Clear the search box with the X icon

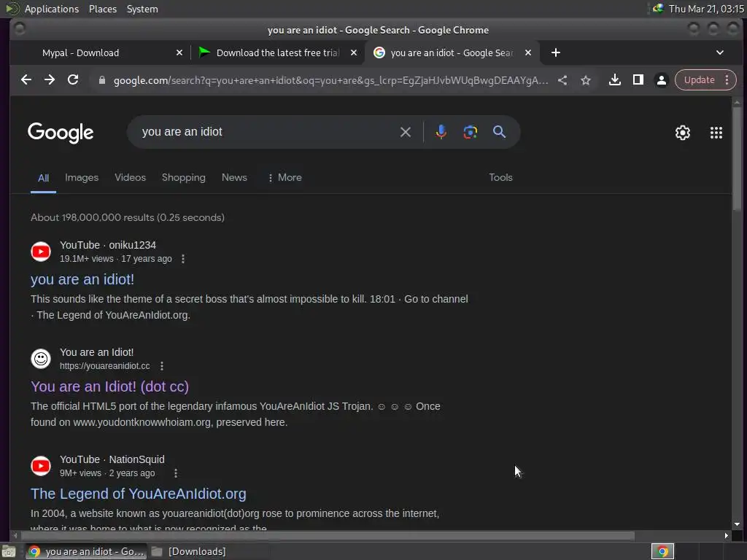pyautogui.click(x=406, y=132)
